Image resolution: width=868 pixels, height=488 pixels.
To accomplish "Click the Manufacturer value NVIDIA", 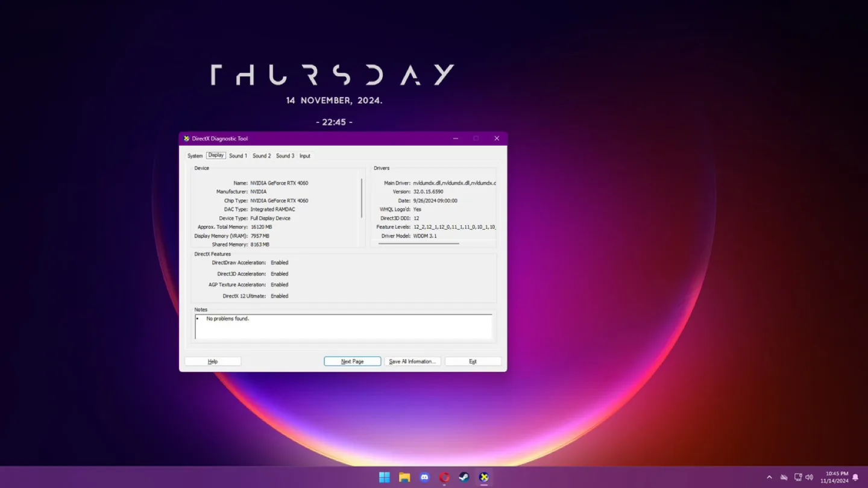I will click(x=259, y=192).
